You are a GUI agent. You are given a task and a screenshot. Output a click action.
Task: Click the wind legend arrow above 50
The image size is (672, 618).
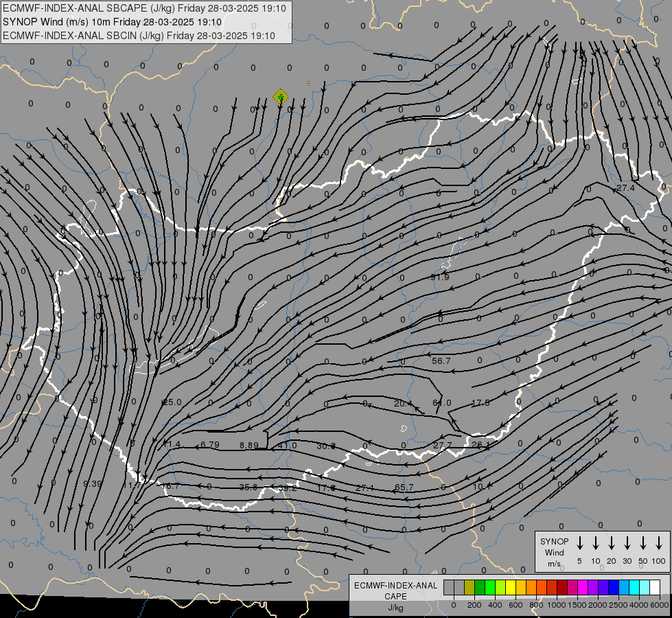(x=643, y=542)
